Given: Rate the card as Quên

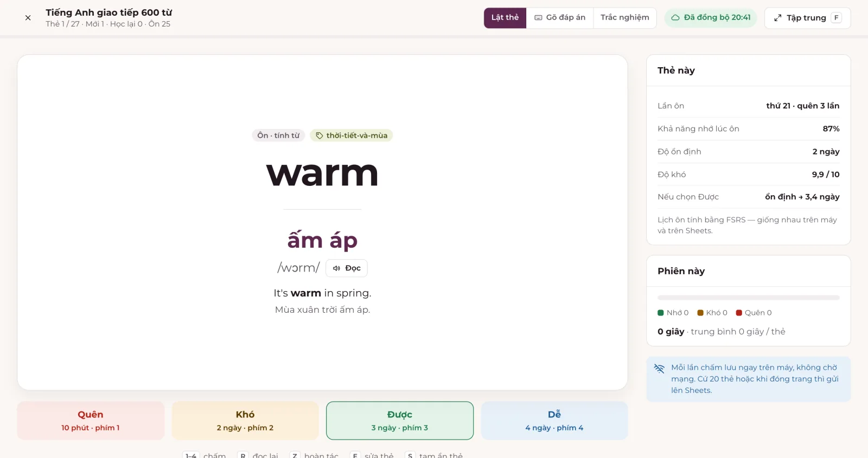Looking at the screenshot, I should pos(91,421).
